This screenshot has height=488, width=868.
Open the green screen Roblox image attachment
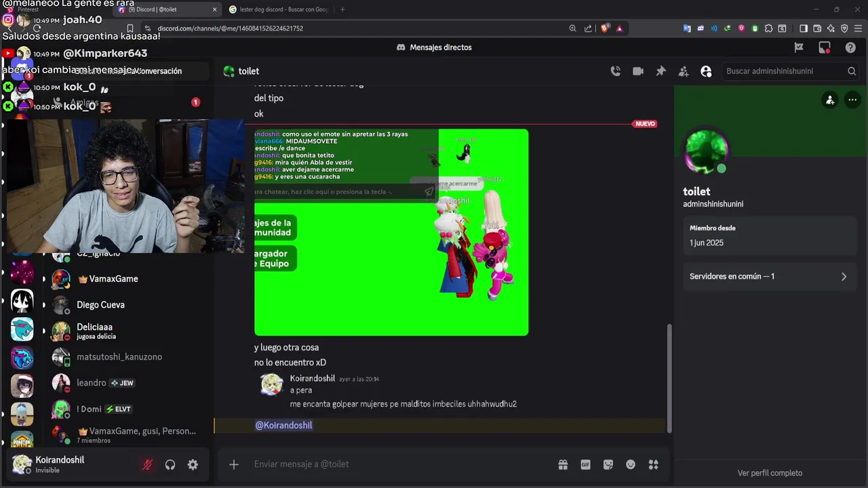[391, 232]
